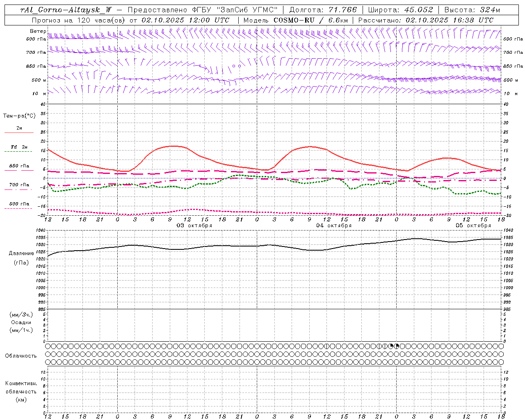Click the (мм/3ч.) precipitation unit label
This screenshot has height=420, width=525.
(21, 315)
